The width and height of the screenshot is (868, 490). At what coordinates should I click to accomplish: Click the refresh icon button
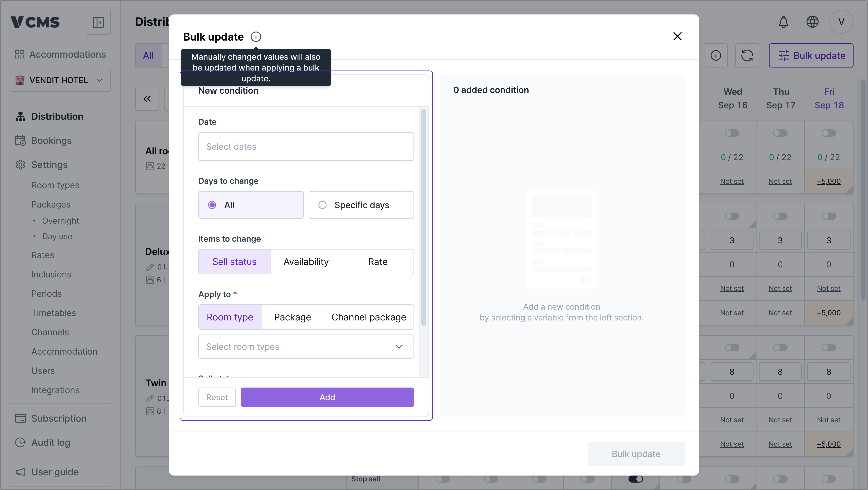pos(747,56)
